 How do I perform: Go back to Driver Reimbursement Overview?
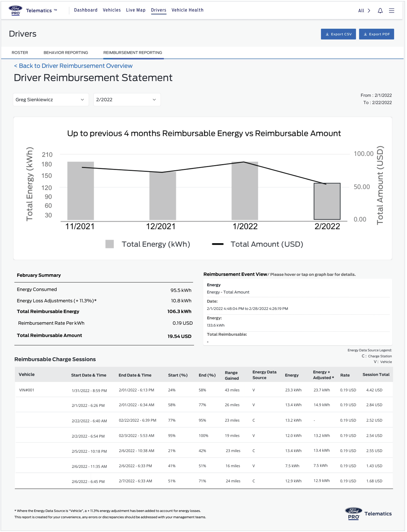click(73, 66)
